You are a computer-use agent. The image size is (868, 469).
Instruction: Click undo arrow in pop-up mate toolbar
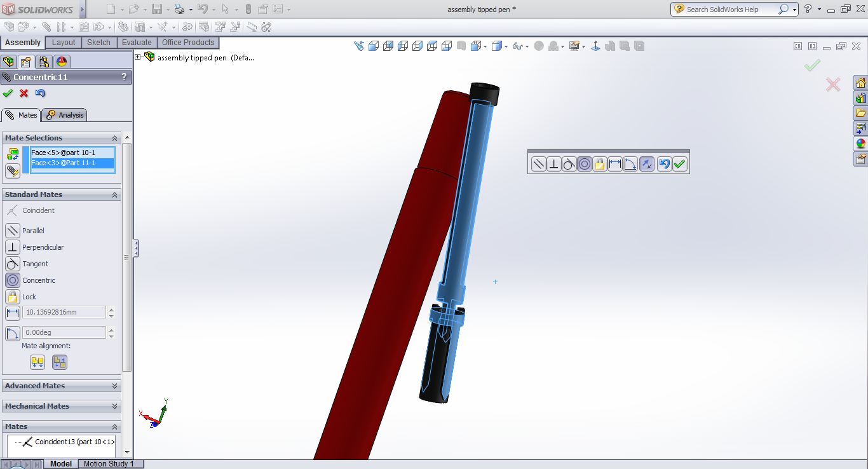coord(664,164)
